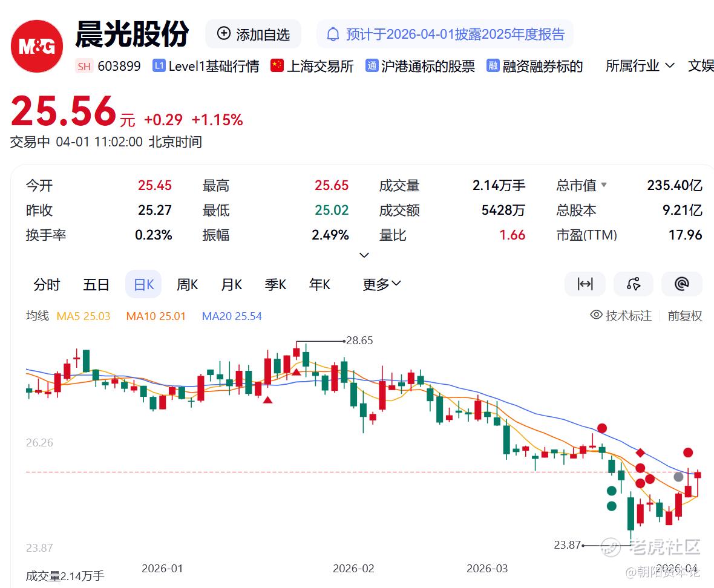Select the 季K quarterly candlestick tab
The width and height of the screenshot is (714, 588).
point(275,285)
